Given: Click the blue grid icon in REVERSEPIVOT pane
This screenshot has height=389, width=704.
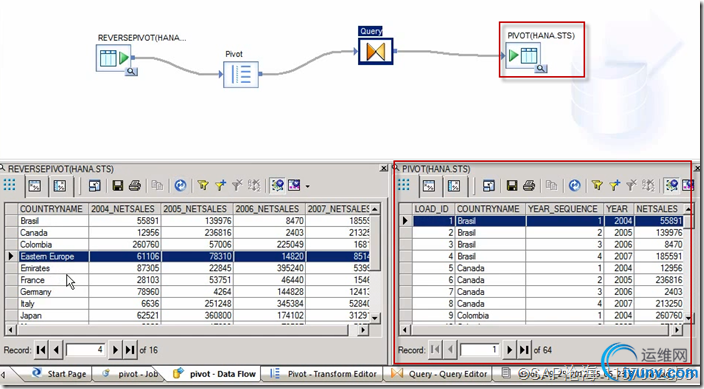Looking at the screenshot, I should [x=9, y=185].
